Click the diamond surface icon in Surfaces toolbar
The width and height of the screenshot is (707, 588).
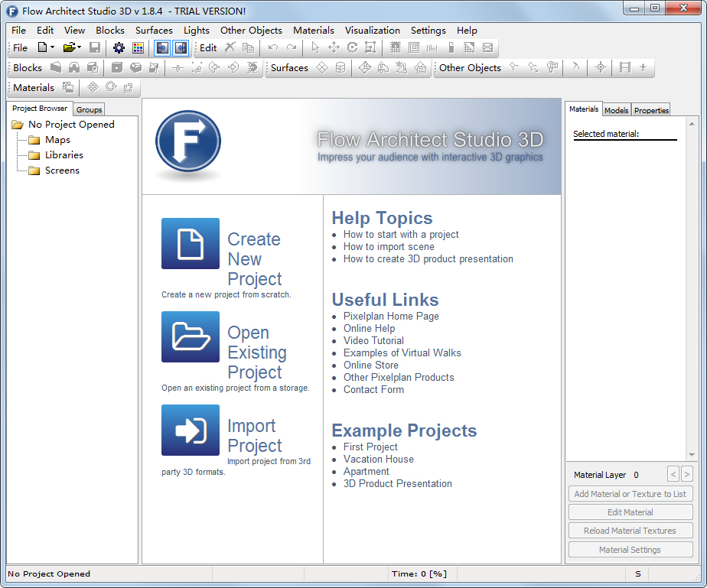click(x=322, y=67)
